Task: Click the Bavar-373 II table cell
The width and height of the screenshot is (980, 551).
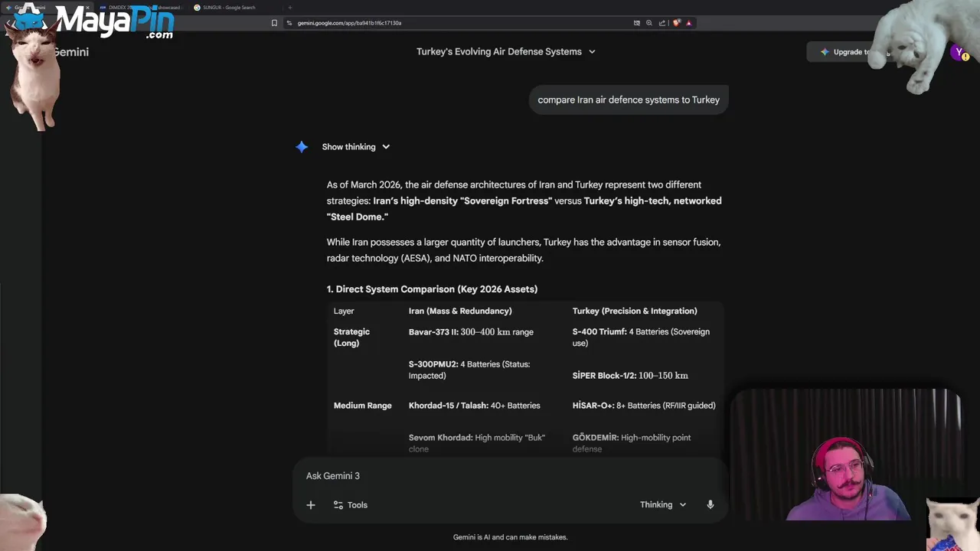Action: [471, 332]
